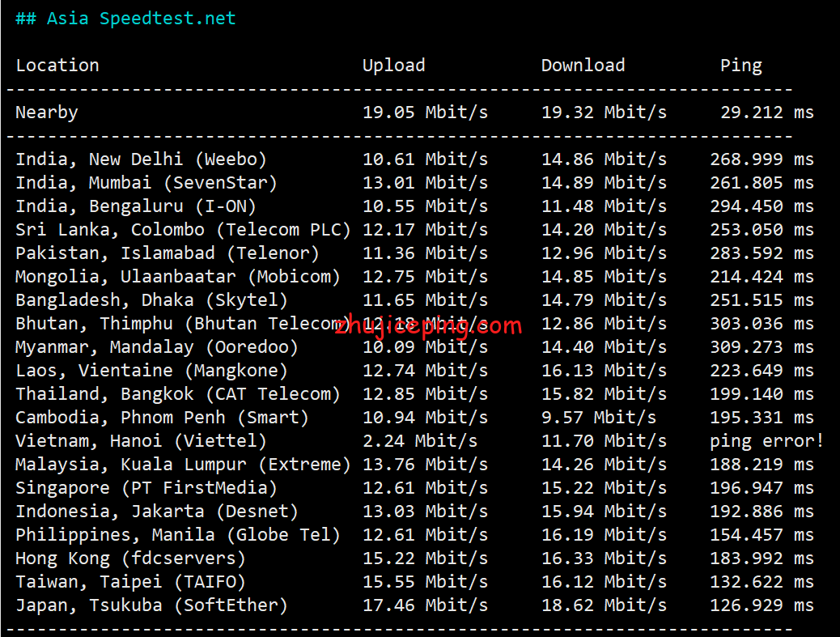The image size is (840, 637).
Task: Click the 'ping error!' text for Vietnam
Action: pos(766,441)
